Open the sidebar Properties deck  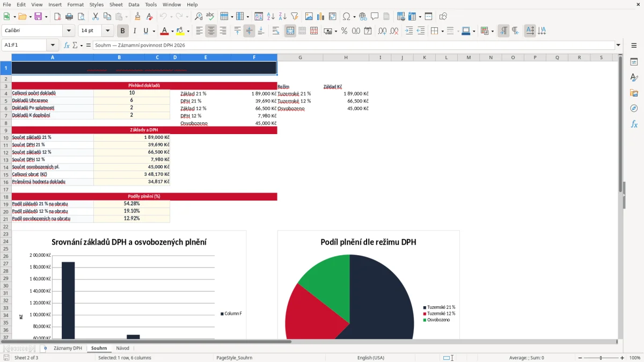coord(634,62)
